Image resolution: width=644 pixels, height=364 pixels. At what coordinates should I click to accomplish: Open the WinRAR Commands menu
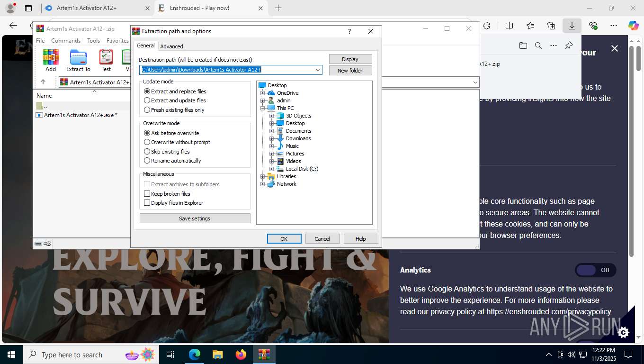click(x=66, y=41)
